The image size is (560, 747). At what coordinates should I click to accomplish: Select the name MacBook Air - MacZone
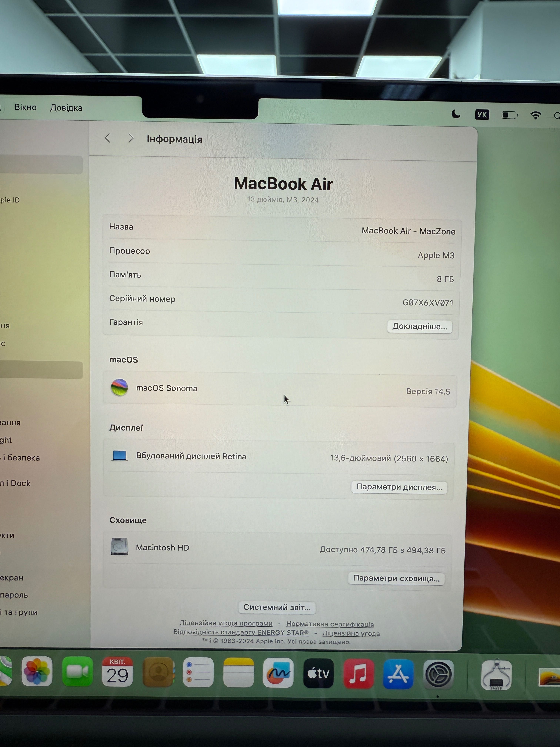409,231
